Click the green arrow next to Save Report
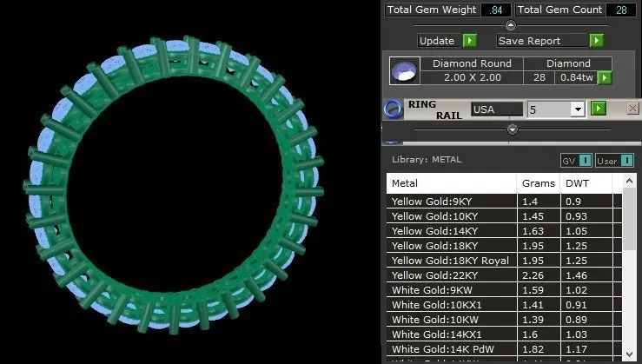The width and height of the screenshot is (642, 364). coord(597,41)
